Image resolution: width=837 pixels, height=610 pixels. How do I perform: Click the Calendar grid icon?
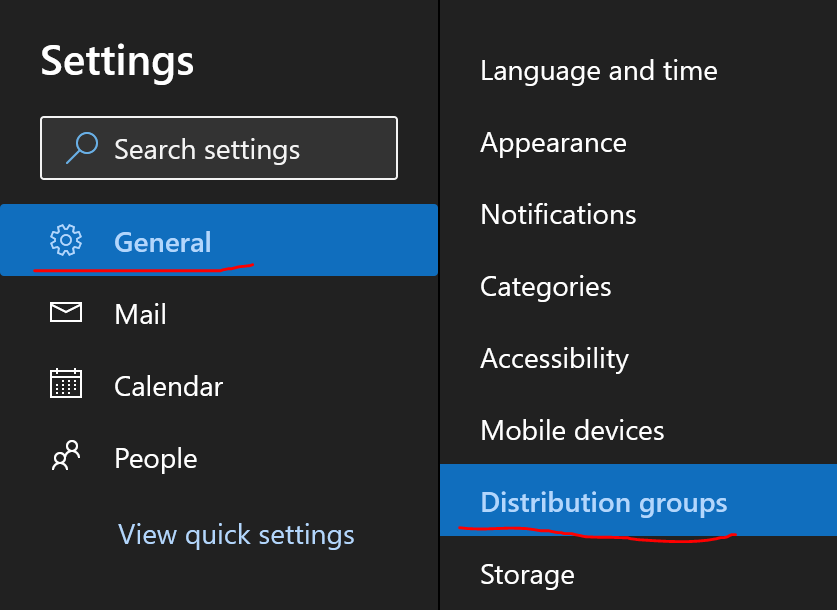(x=66, y=385)
